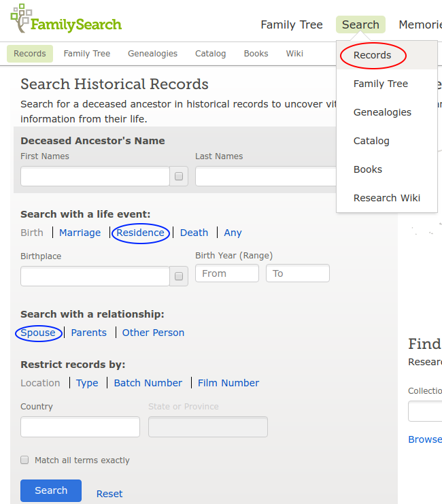Focus the Birth Year From field
The width and height of the screenshot is (442, 504).
pos(226,273)
